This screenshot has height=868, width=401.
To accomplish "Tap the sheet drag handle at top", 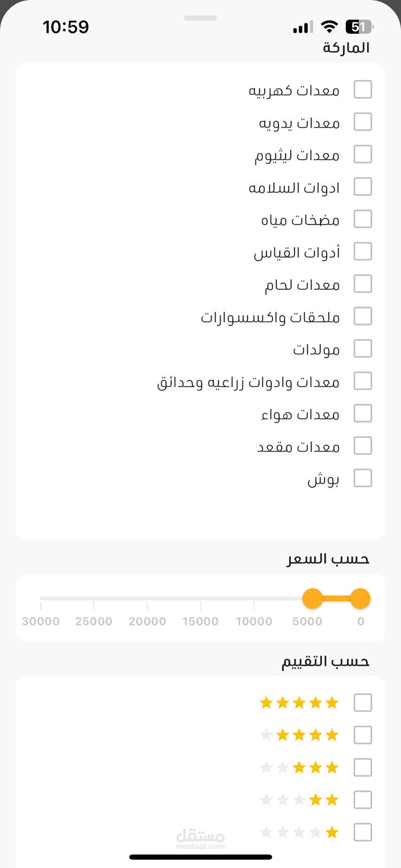I will [200, 18].
